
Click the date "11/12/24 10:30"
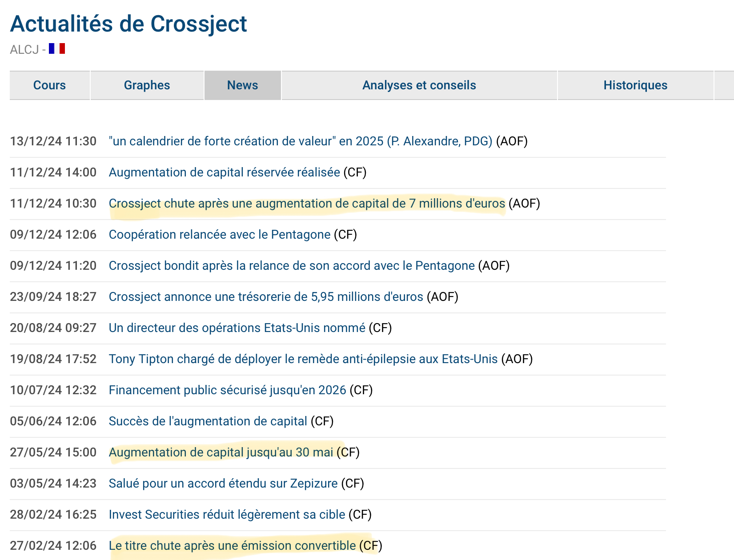[53, 204]
